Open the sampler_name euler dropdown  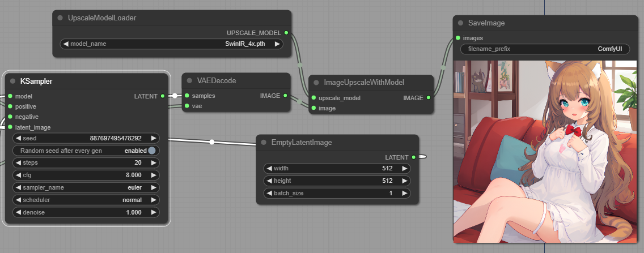point(86,187)
